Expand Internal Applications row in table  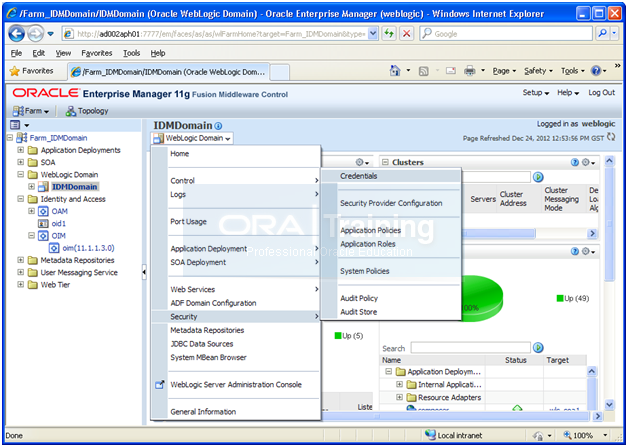click(x=399, y=385)
